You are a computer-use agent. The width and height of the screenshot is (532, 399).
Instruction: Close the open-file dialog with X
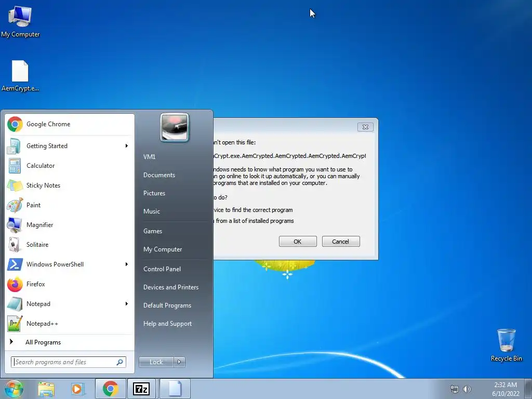pos(365,127)
